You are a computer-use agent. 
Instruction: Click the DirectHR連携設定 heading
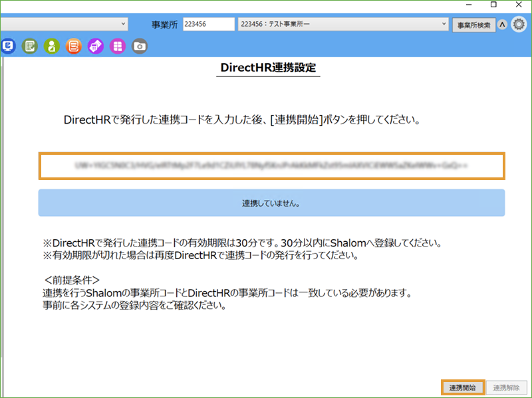pos(268,68)
